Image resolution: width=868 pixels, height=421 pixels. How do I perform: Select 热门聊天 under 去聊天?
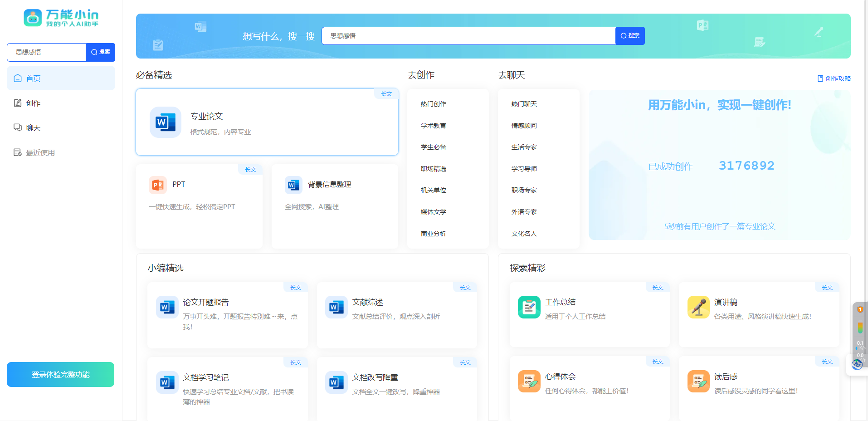coord(524,103)
